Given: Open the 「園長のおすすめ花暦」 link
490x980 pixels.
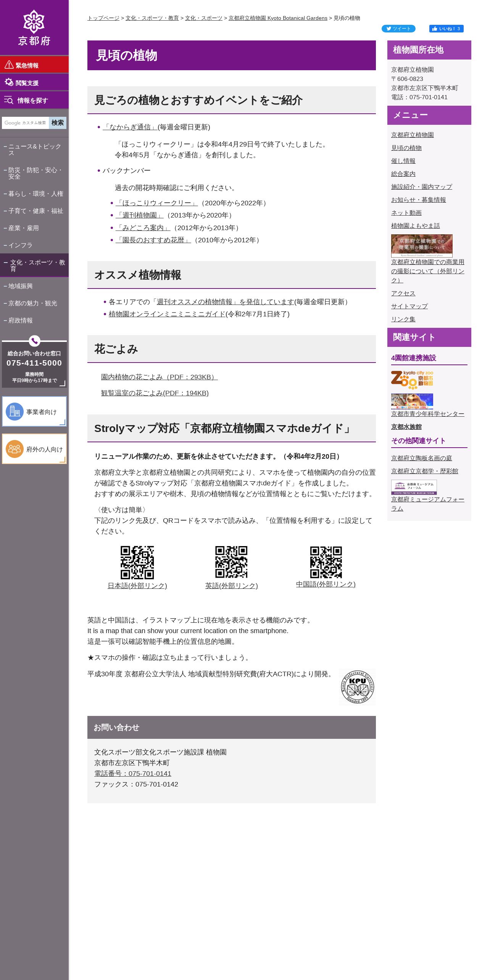Looking at the screenshot, I should 153,240.
